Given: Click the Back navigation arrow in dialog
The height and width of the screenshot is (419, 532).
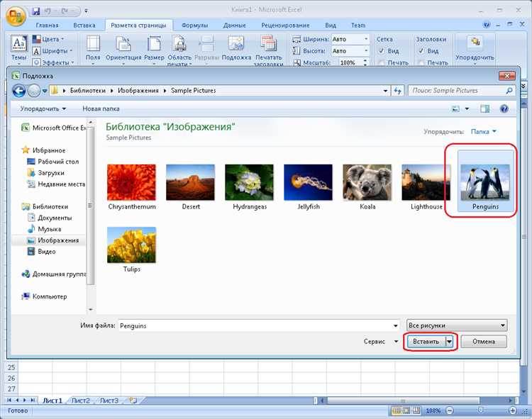Looking at the screenshot, I should coord(19,91).
